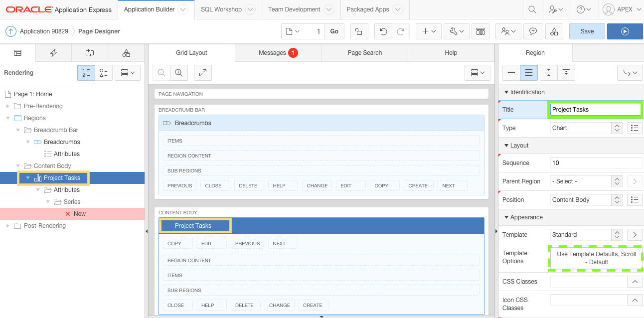Click the Template Options button
Screen dimensions: 644x318
pos(596,258)
